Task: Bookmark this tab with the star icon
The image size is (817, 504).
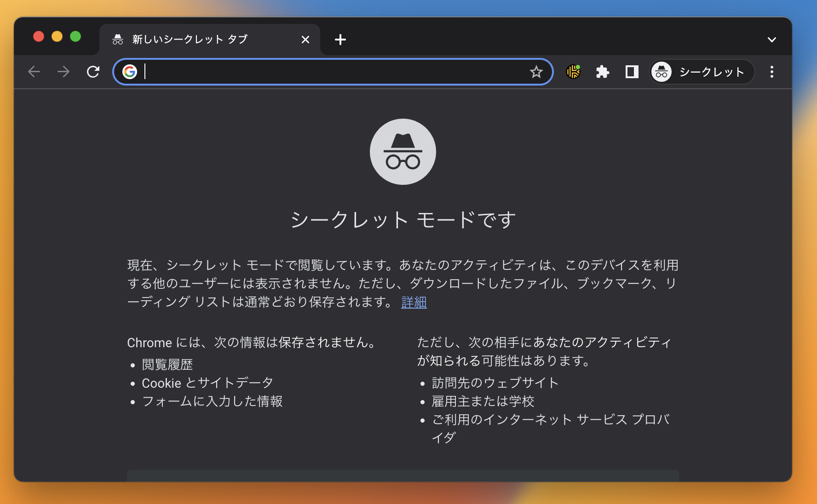Action: point(536,72)
